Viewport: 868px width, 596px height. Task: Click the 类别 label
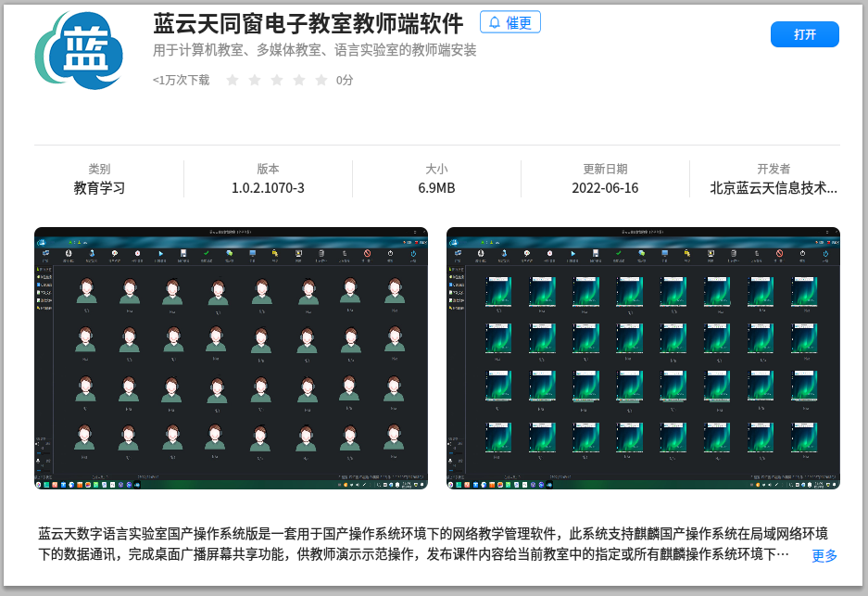click(100, 169)
